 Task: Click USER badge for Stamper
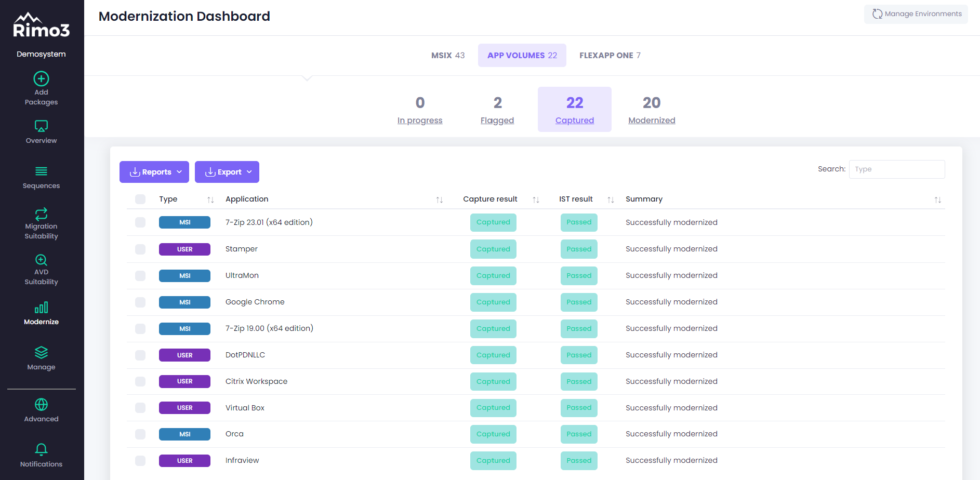pyautogui.click(x=184, y=249)
